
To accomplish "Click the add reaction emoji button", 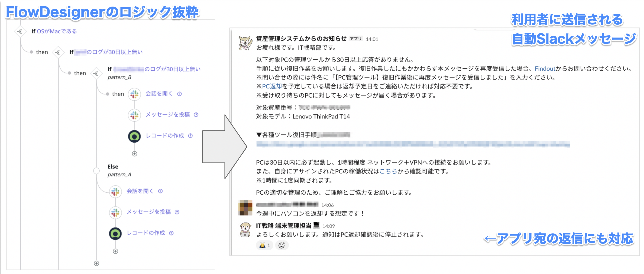I will coord(282,245).
